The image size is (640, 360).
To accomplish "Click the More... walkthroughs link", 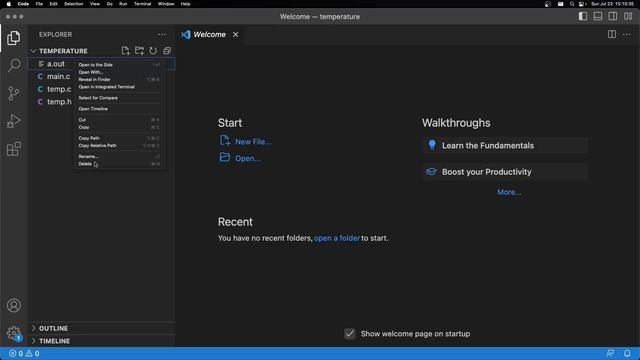I will [509, 192].
